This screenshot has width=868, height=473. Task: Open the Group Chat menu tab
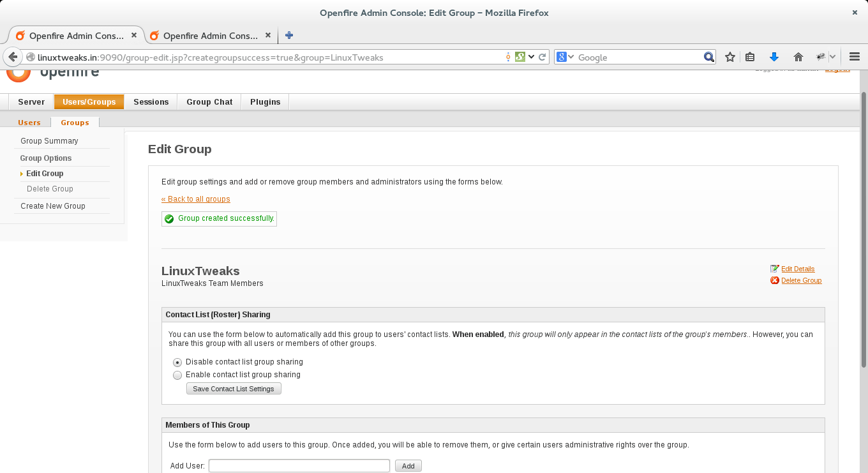[209, 102]
